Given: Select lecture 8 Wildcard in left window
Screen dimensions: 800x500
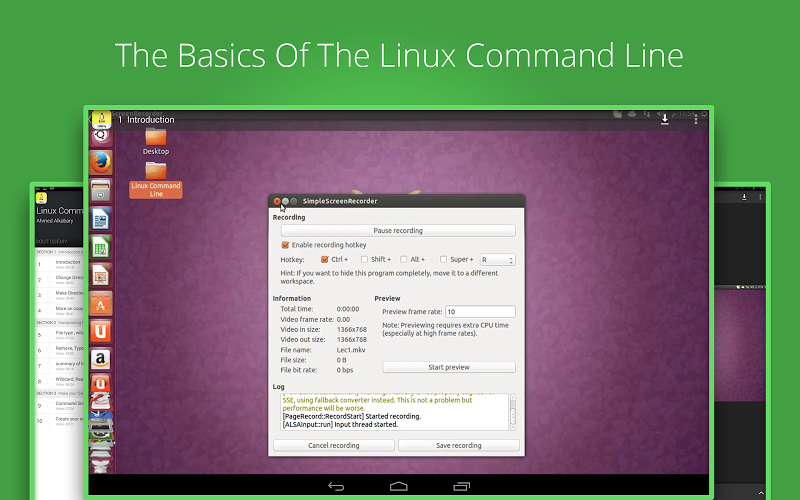Looking at the screenshot, I should point(59,381).
